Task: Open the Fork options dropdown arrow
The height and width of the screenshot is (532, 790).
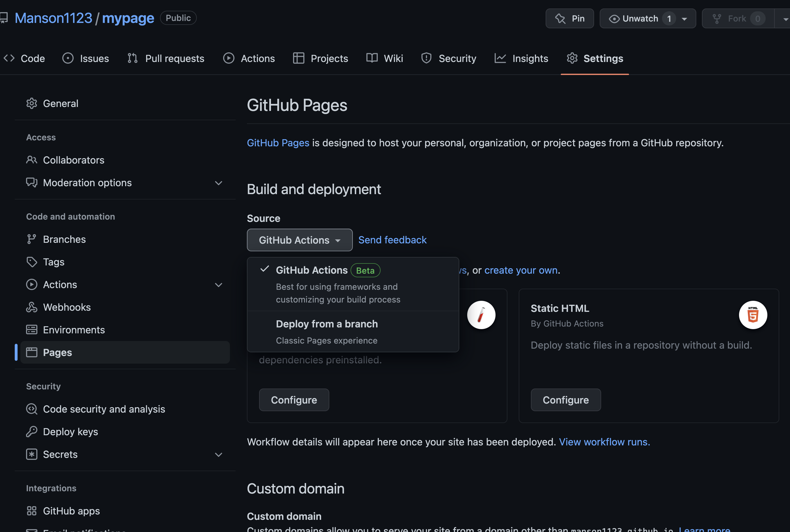Action: (x=785, y=19)
